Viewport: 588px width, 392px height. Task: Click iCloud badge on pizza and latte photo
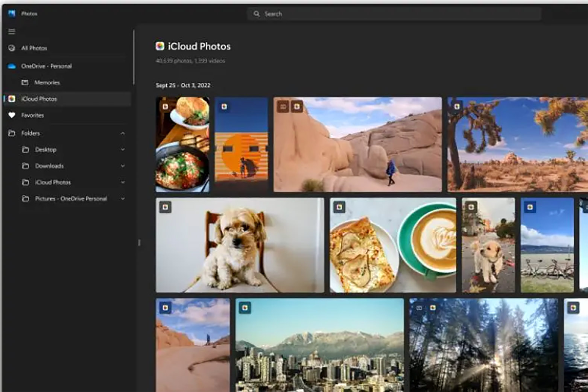[339, 207]
